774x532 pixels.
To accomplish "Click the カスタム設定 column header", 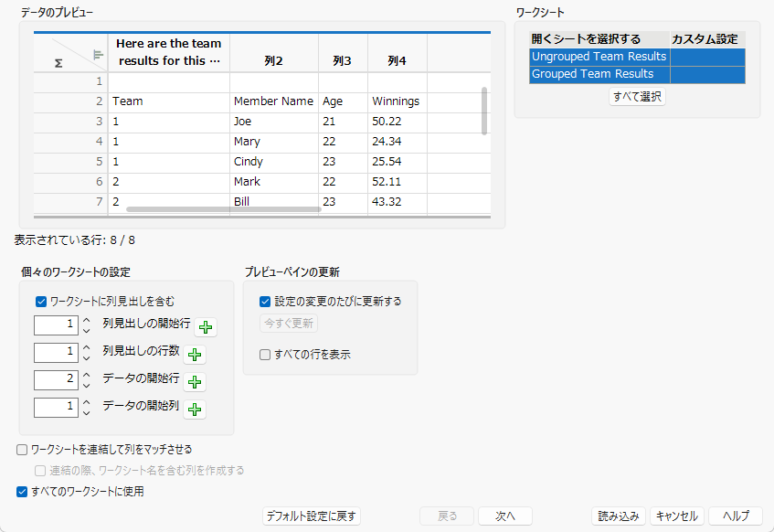I will point(707,39).
